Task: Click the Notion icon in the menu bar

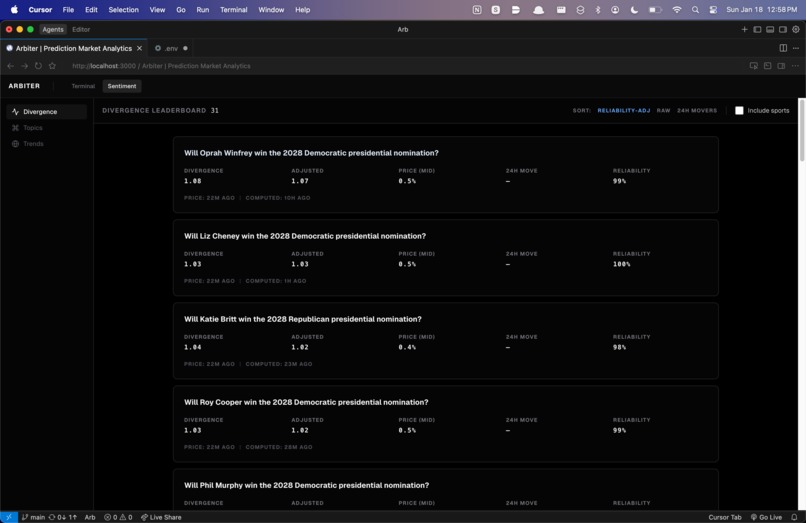Action: click(477, 10)
